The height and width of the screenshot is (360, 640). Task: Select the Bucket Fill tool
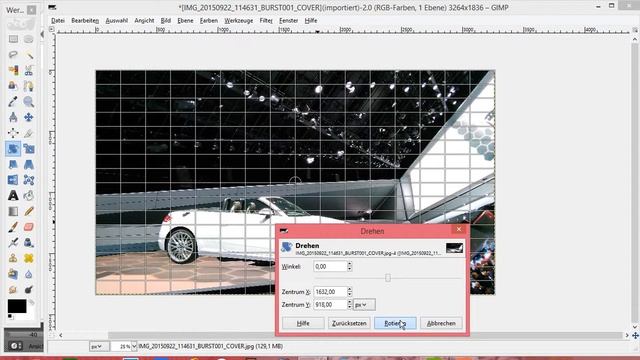click(29, 196)
